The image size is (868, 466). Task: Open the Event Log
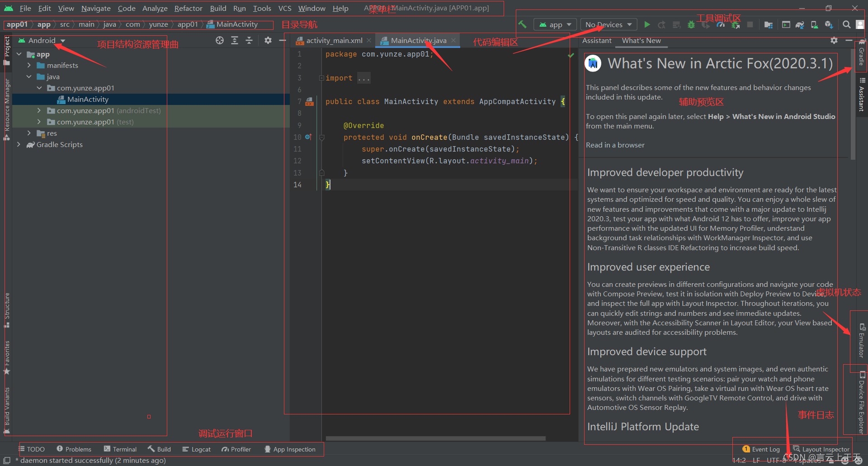tap(761, 449)
